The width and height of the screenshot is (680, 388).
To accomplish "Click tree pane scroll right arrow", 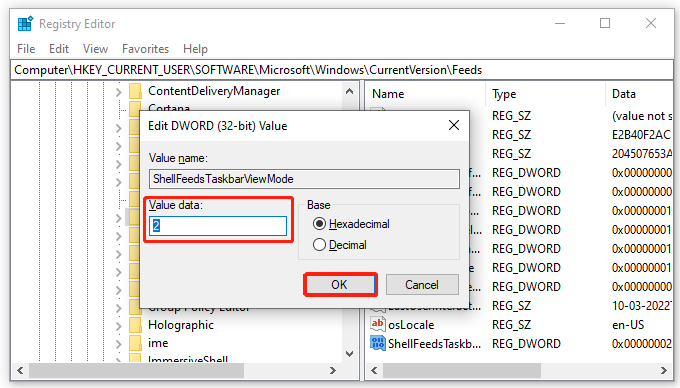I will point(333,371).
